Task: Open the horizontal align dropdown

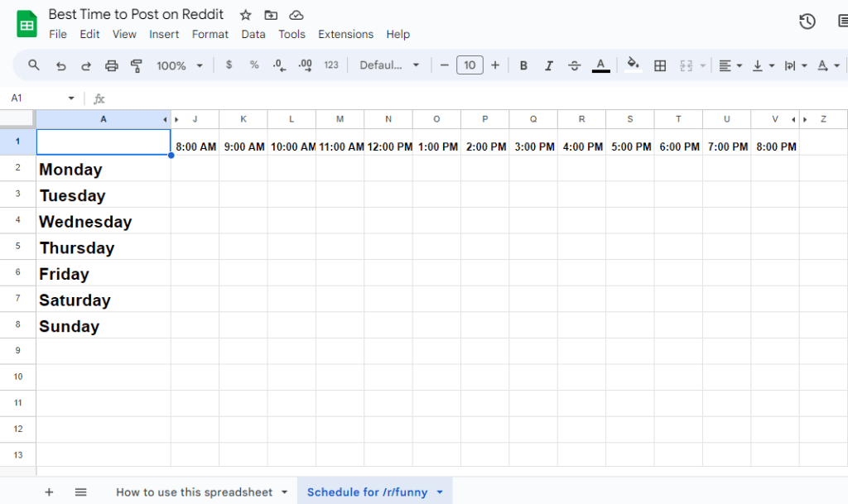Action: [x=730, y=65]
